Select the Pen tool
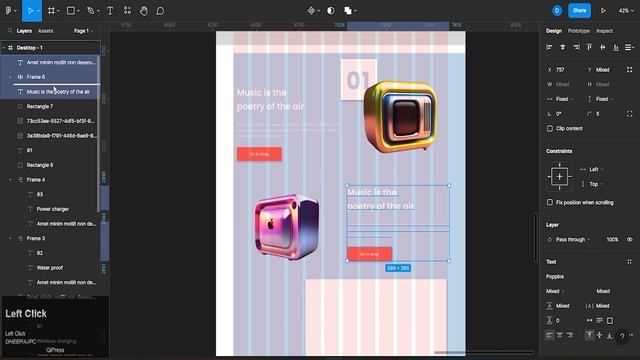Image resolution: width=640 pixels, height=360 pixels. coord(91,11)
